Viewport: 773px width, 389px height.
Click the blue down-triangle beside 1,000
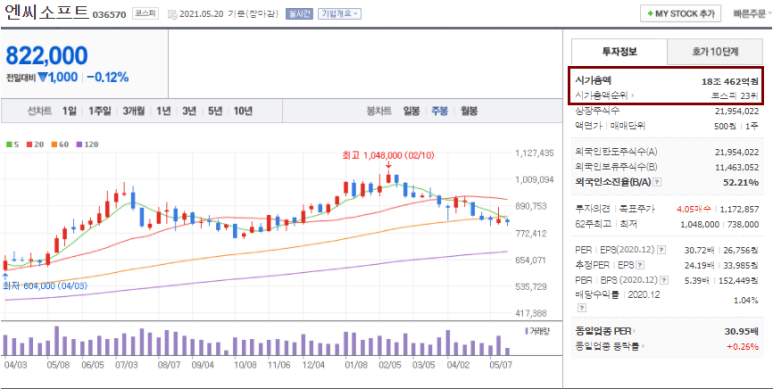point(42,77)
